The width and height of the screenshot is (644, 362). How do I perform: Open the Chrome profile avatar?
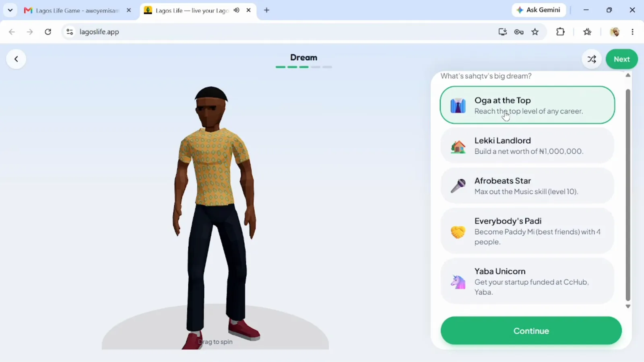pyautogui.click(x=615, y=32)
